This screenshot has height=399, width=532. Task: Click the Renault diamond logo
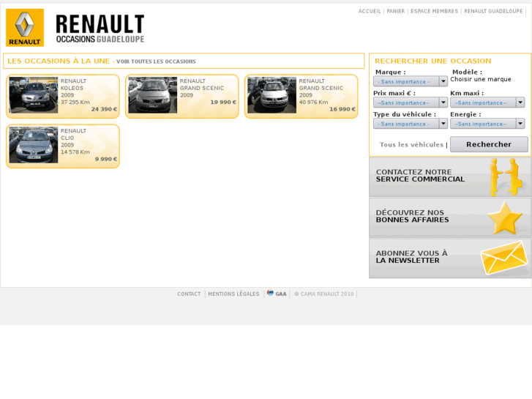click(25, 28)
